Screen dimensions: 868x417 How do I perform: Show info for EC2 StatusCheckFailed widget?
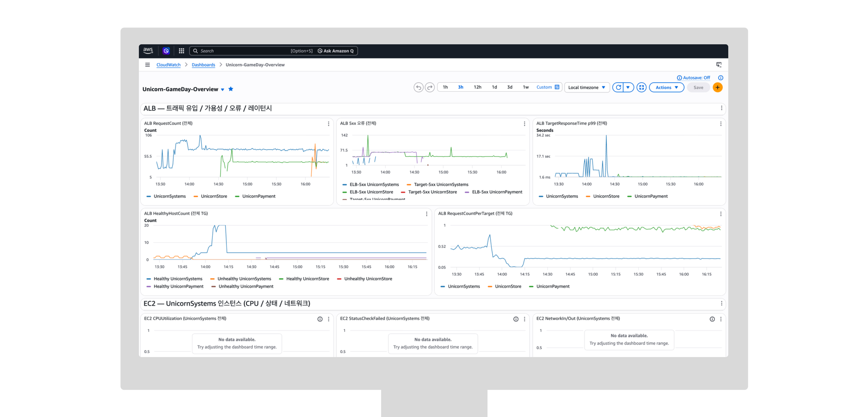click(x=516, y=319)
